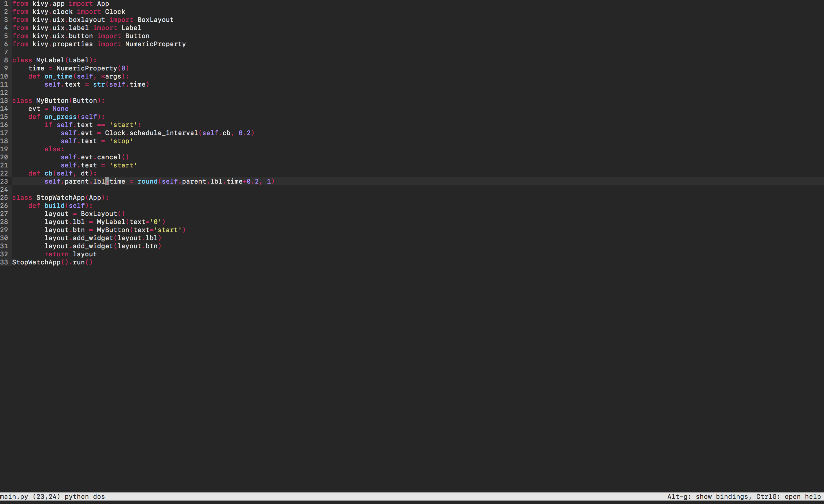Click 'schedule_interval' in line 17
Viewport: 824px width, 504px height.
pyautogui.click(x=164, y=133)
